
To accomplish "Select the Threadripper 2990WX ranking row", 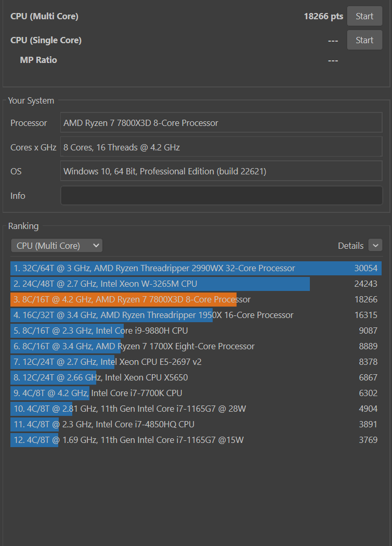I will point(196,268).
